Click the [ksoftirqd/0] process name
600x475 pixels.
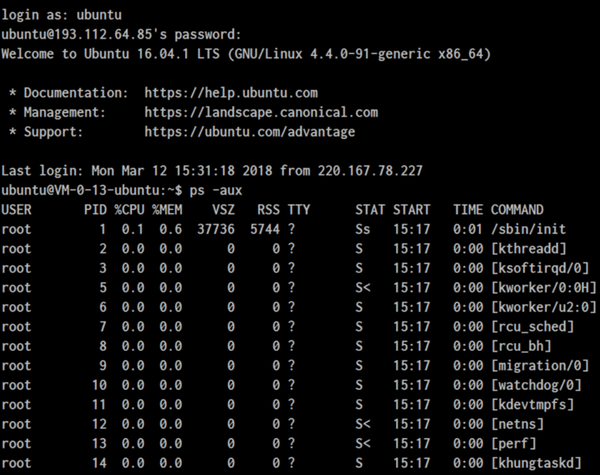pyautogui.click(x=540, y=268)
